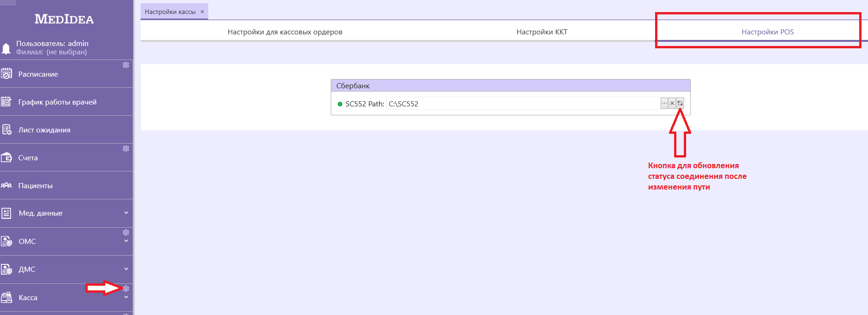This screenshot has width=868, height=315.
Task: Click the SC552 Path: label
Action: [365, 104]
